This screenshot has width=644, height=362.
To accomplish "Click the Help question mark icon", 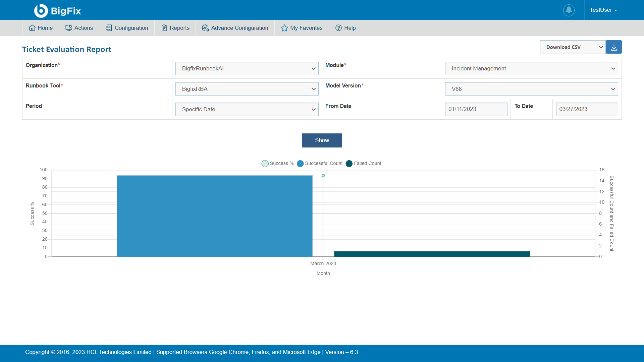I will coord(338,28).
